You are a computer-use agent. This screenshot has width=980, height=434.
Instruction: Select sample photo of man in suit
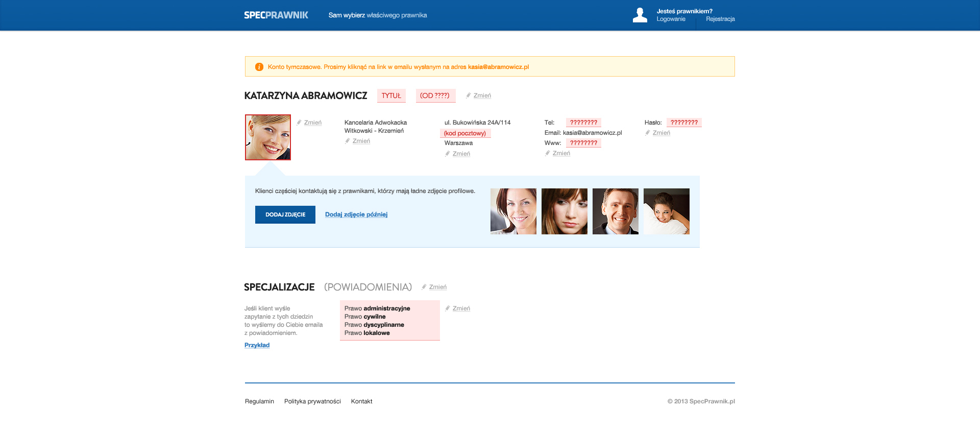[x=616, y=211]
